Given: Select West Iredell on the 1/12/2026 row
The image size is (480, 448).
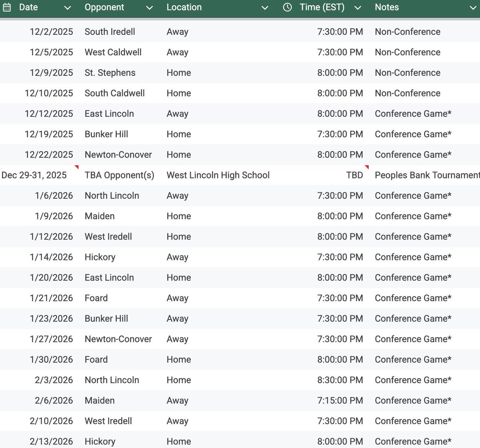Looking at the screenshot, I should pyautogui.click(x=108, y=237).
